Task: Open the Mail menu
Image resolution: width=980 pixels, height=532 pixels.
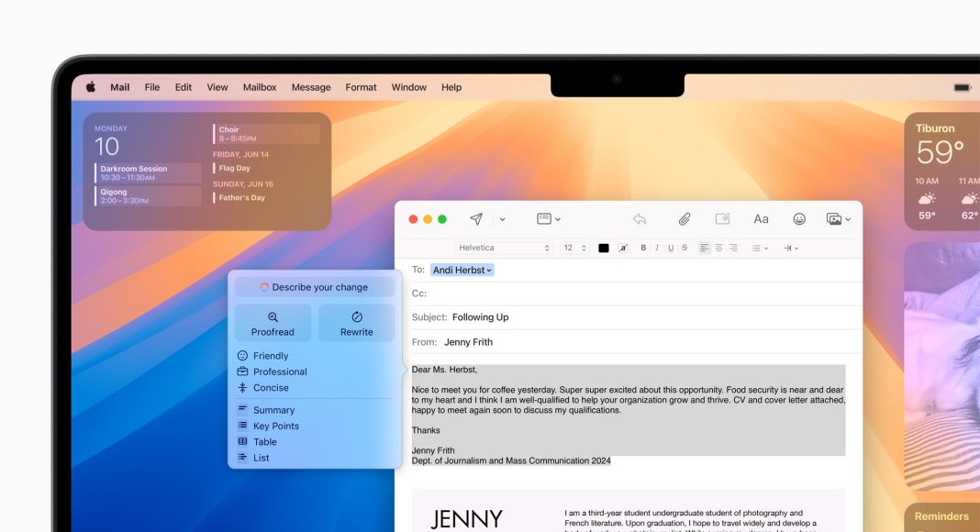Action: 120,87
